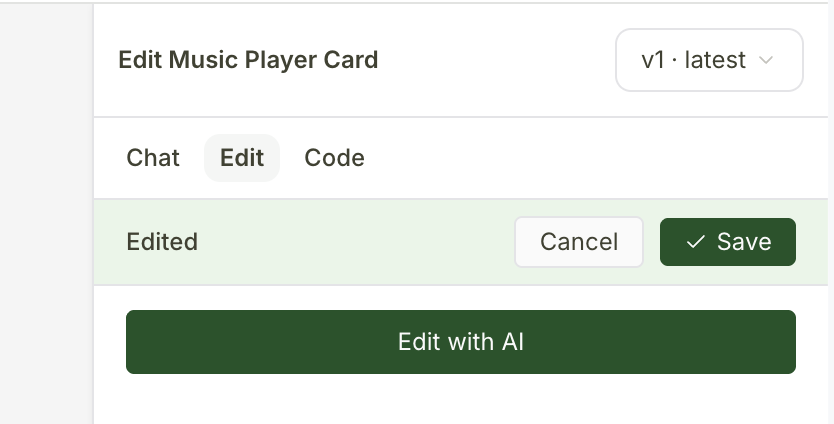This screenshot has width=834, height=424.
Task: Cancel the pending edits
Action: (x=579, y=242)
